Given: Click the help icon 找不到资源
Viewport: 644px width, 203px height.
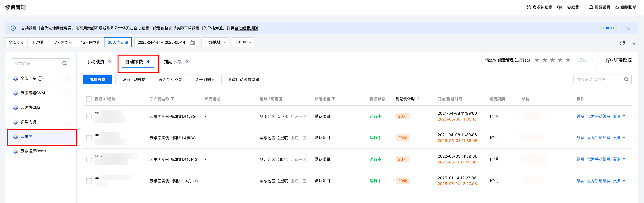Looking at the screenshot, I should pyautogui.click(x=608, y=60).
